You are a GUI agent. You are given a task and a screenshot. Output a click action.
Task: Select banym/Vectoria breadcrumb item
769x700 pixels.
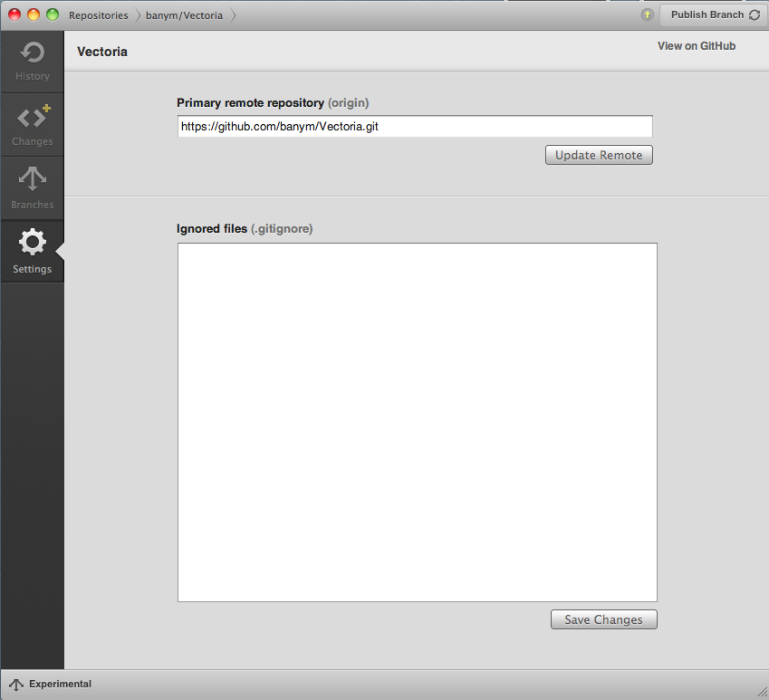[184, 15]
